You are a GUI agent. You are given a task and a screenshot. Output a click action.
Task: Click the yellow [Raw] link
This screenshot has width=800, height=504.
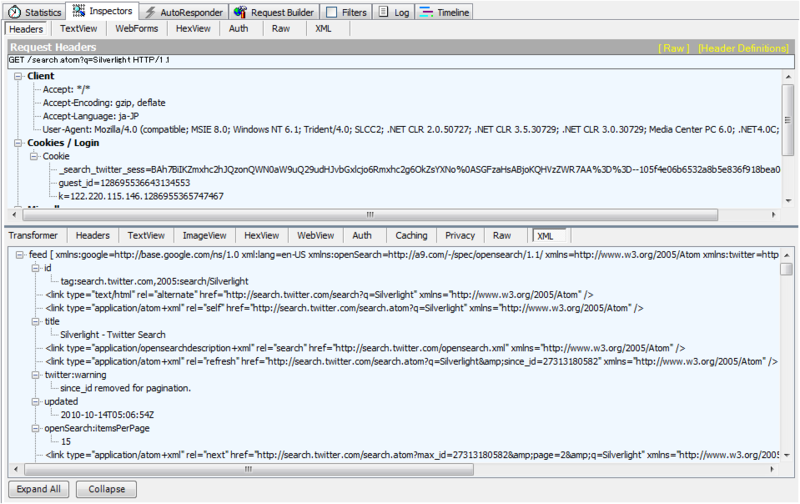click(x=673, y=48)
